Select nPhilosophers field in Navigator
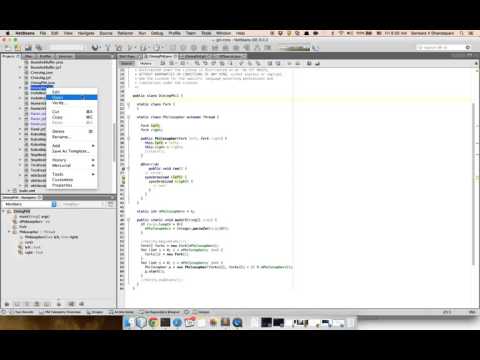Image resolution: width=480 pixels, height=360 pixels. (x=34, y=222)
